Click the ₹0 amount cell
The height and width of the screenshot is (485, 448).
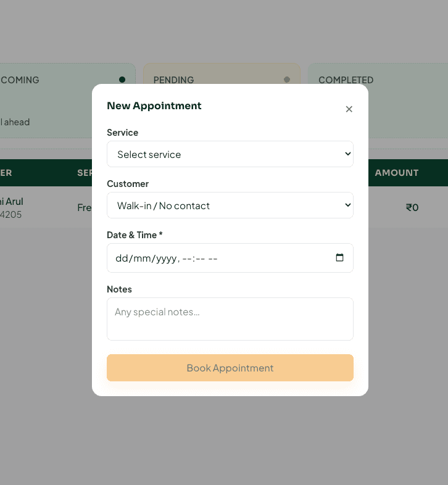tap(412, 207)
